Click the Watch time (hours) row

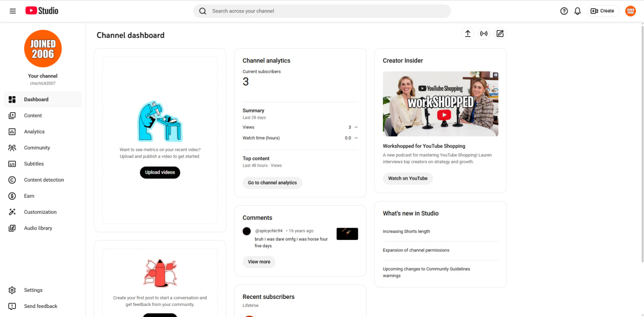pyautogui.click(x=300, y=138)
